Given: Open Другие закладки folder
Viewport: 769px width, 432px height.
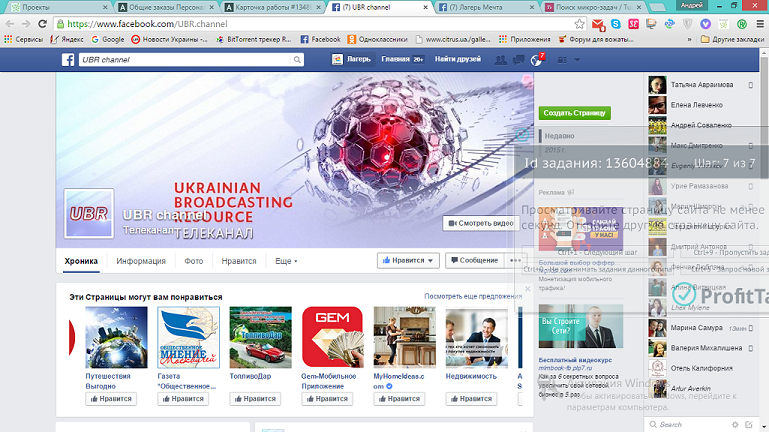Looking at the screenshot, I should (x=732, y=39).
